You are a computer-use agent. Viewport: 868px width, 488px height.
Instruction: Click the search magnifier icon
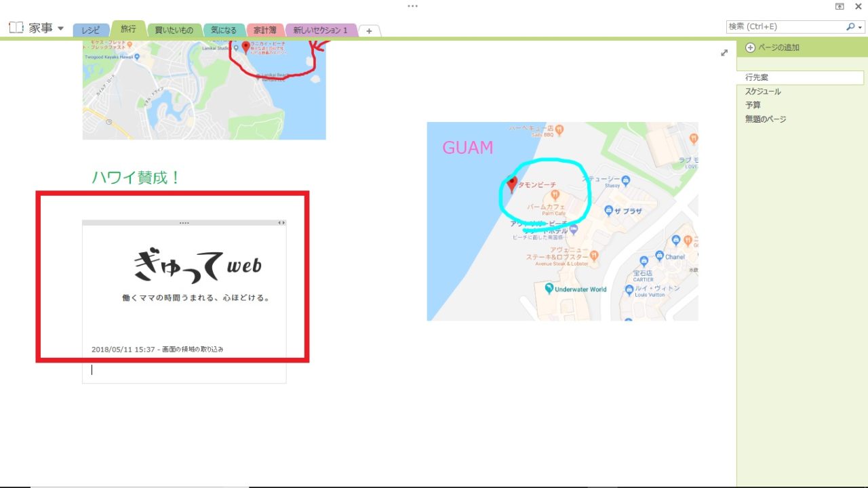850,27
